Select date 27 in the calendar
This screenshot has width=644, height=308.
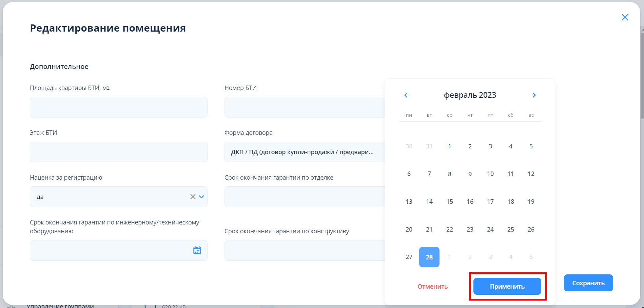(x=409, y=257)
